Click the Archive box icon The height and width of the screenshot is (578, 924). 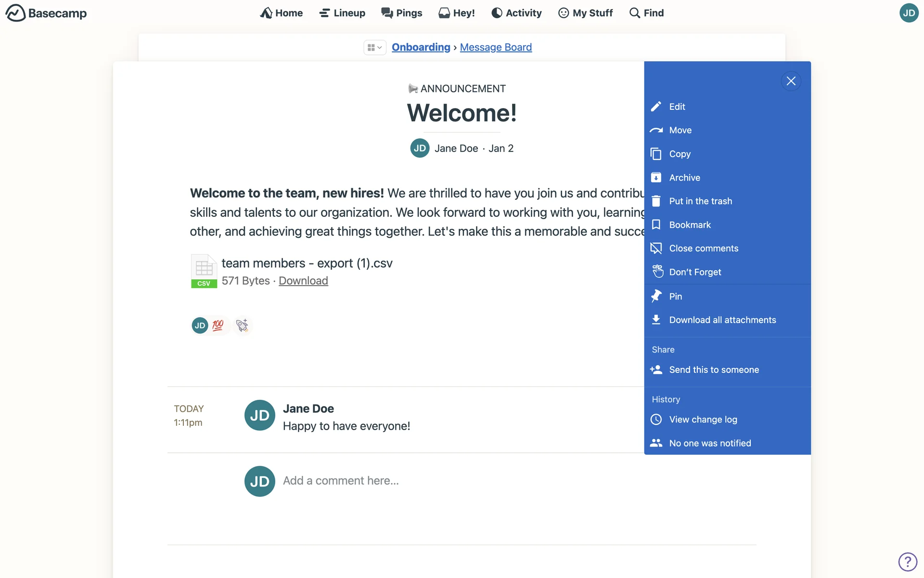[656, 177]
